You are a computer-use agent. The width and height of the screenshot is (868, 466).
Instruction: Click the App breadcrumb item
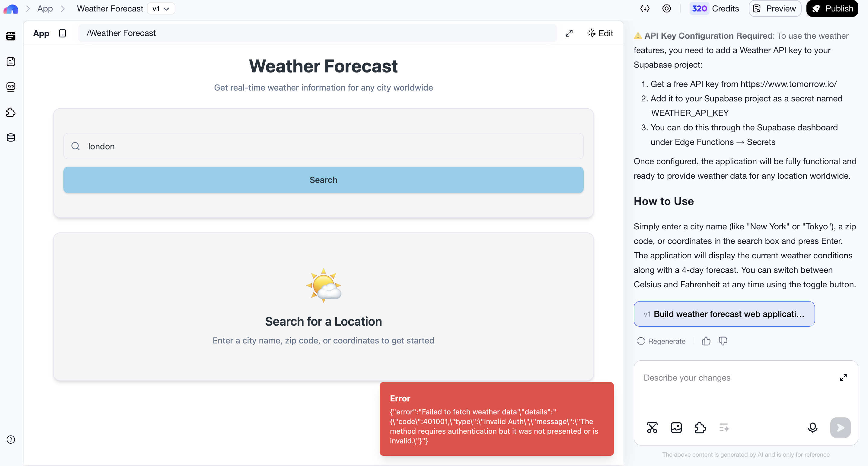[45, 8]
